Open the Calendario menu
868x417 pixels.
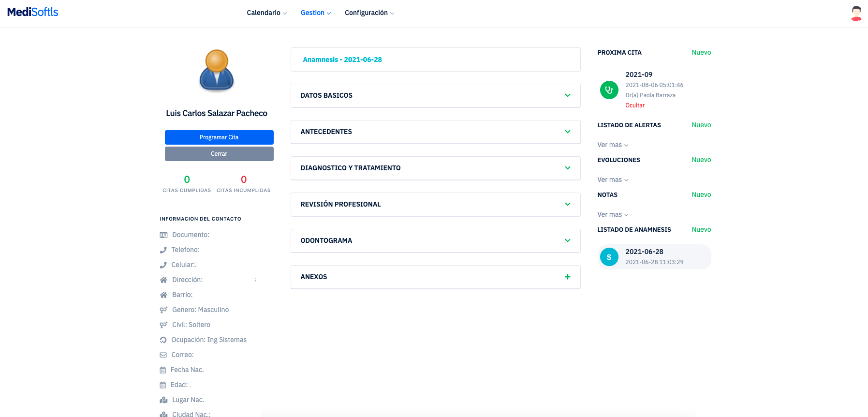(266, 13)
